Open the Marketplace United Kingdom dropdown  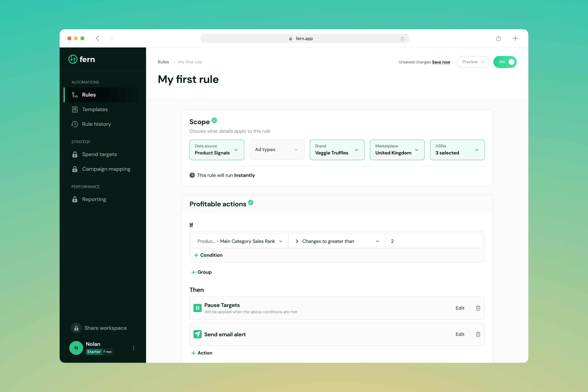(x=397, y=150)
